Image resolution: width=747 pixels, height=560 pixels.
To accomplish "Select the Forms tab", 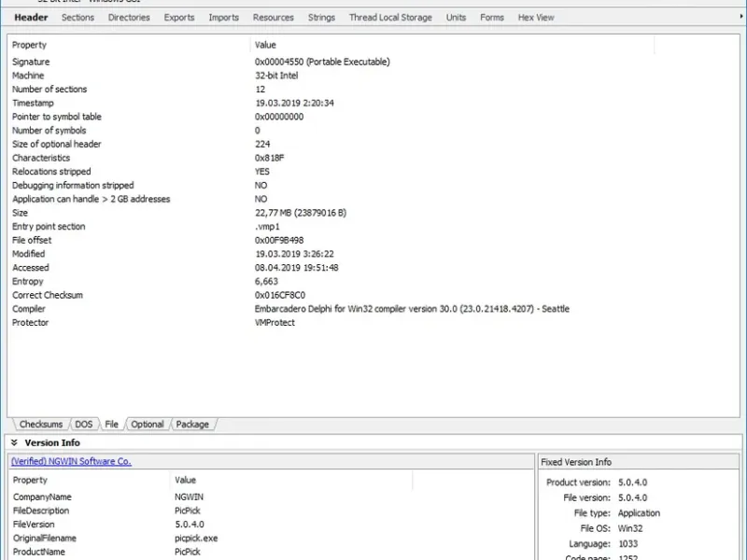I will pyautogui.click(x=492, y=18).
